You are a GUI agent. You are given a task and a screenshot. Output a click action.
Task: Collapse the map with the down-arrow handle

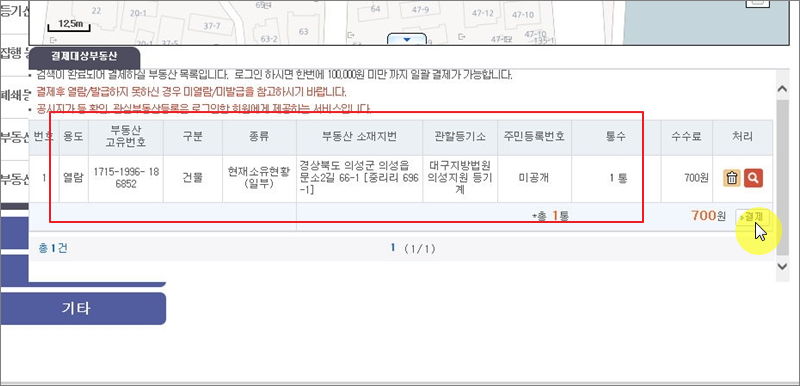coord(407,39)
